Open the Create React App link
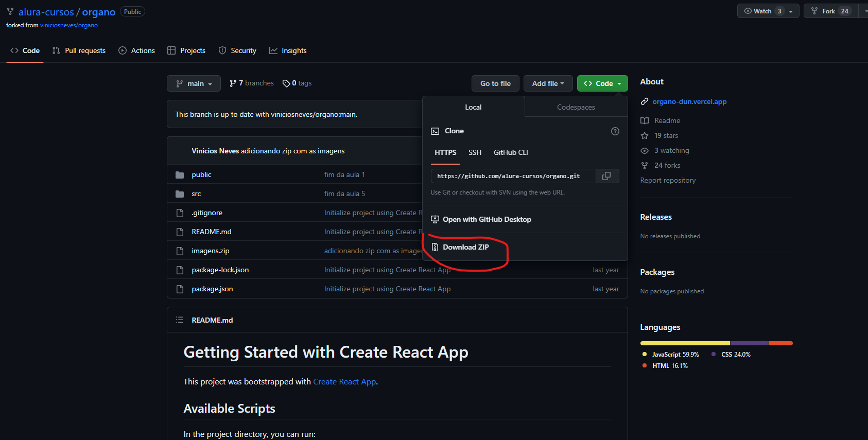The height and width of the screenshot is (440, 868). 344,382
